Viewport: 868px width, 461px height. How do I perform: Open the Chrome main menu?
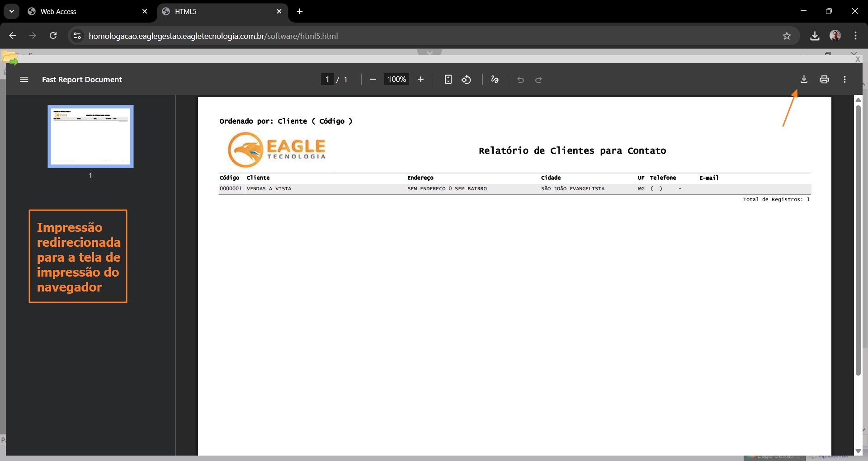coord(855,36)
